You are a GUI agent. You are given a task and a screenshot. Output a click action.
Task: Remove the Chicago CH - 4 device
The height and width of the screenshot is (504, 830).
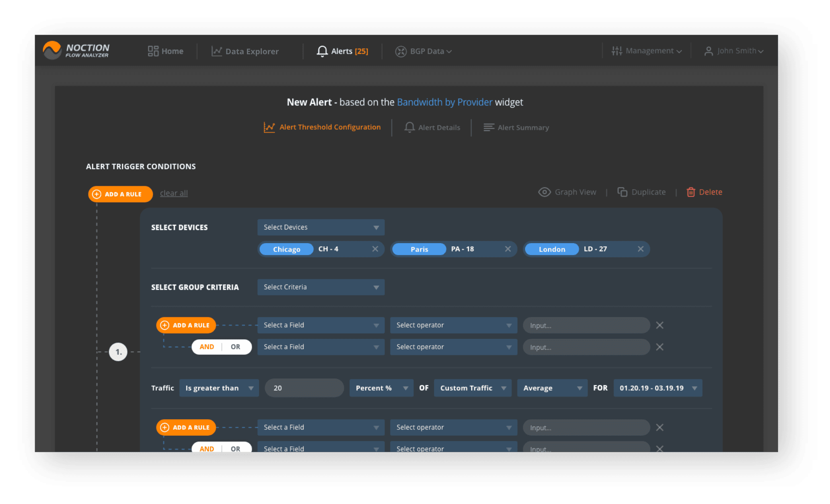(x=375, y=249)
